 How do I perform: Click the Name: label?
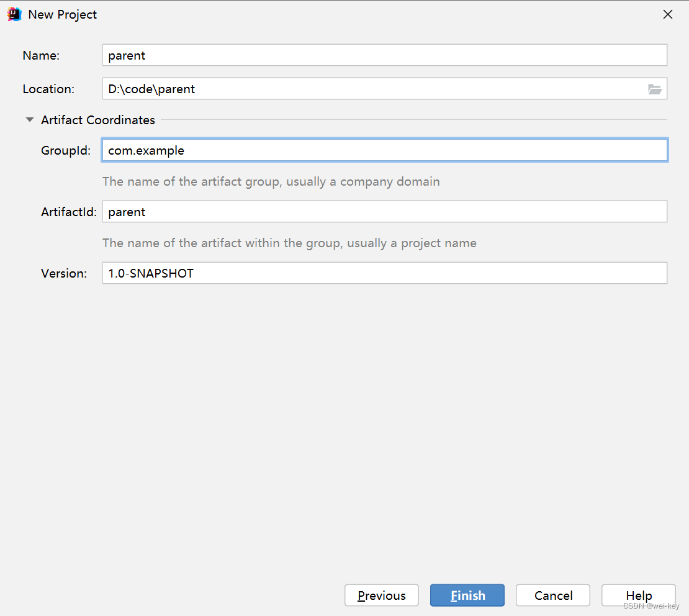coord(41,55)
